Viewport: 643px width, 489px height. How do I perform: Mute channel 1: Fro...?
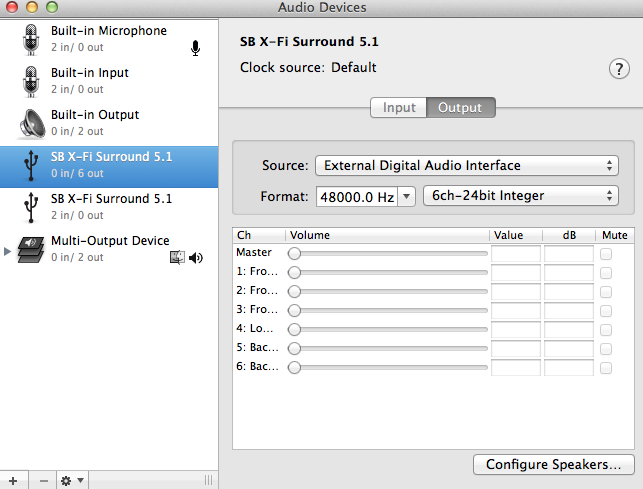(x=606, y=273)
